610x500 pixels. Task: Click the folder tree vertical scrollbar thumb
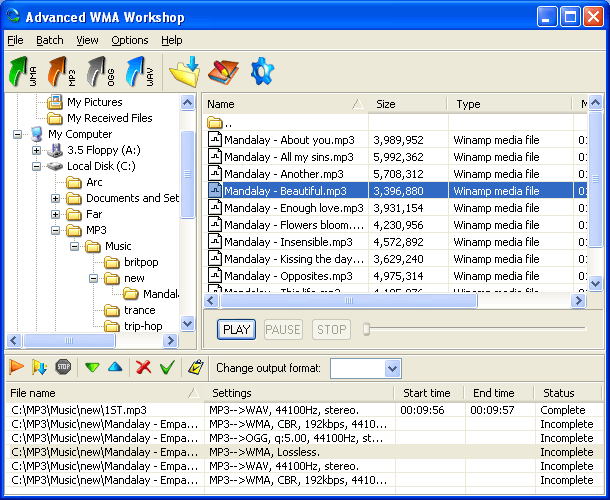(x=188, y=174)
